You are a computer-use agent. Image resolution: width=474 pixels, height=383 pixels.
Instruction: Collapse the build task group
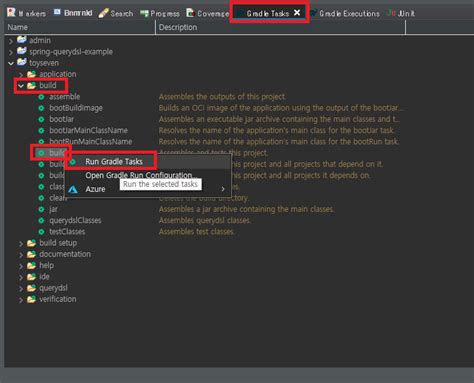coord(21,86)
